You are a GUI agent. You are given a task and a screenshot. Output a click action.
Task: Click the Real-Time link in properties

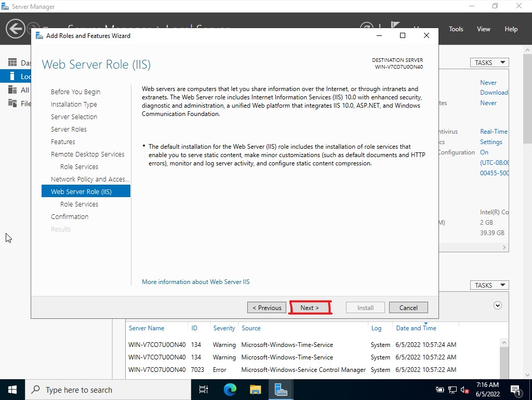coord(494,132)
